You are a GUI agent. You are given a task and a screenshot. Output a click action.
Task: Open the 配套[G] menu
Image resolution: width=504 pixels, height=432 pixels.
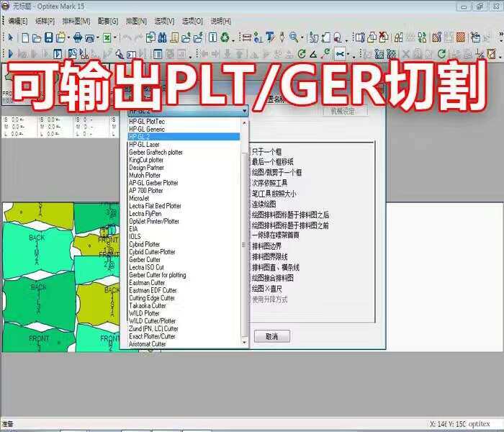click(x=108, y=21)
